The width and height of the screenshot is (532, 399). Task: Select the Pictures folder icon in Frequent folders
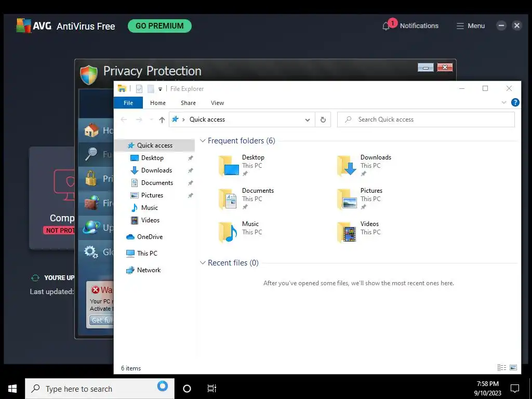pyautogui.click(x=347, y=198)
